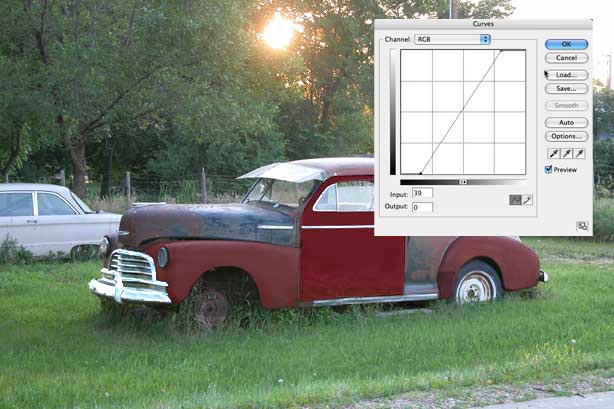Toggle the horizontal gradient bar direction arrows

coord(463,182)
